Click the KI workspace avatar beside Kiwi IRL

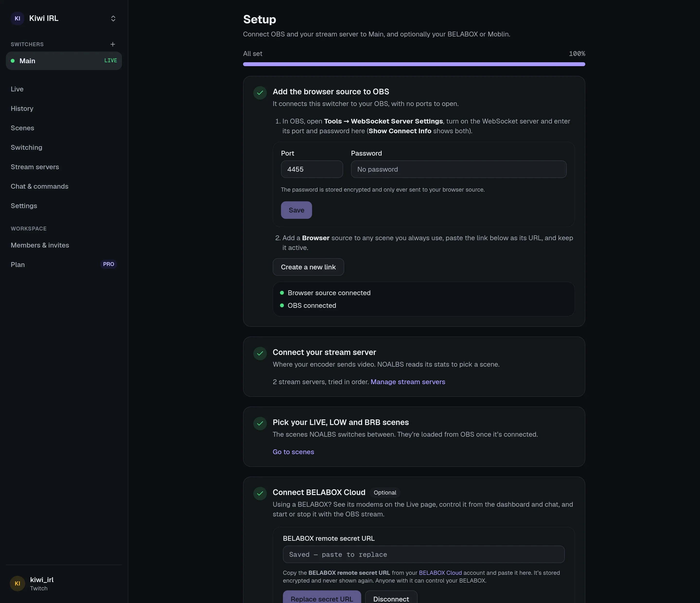[x=17, y=18]
